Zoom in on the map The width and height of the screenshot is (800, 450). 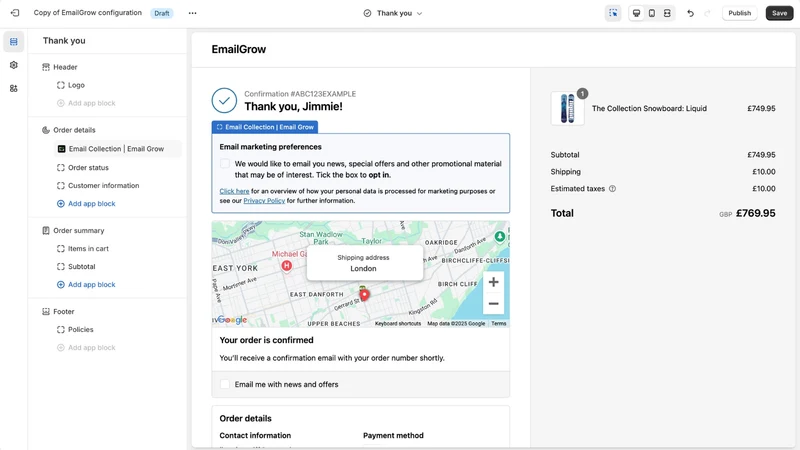click(493, 282)
